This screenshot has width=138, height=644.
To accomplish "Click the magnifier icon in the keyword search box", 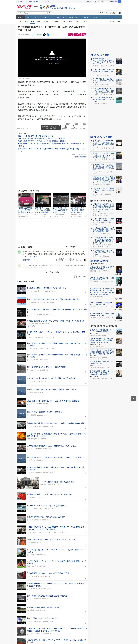I will (x=49, y=13).
